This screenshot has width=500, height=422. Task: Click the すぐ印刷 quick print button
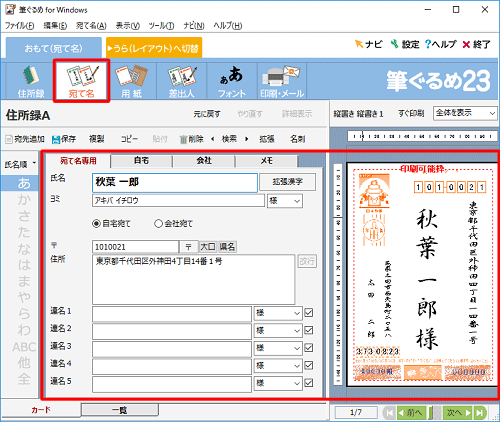tap(411, 113)
